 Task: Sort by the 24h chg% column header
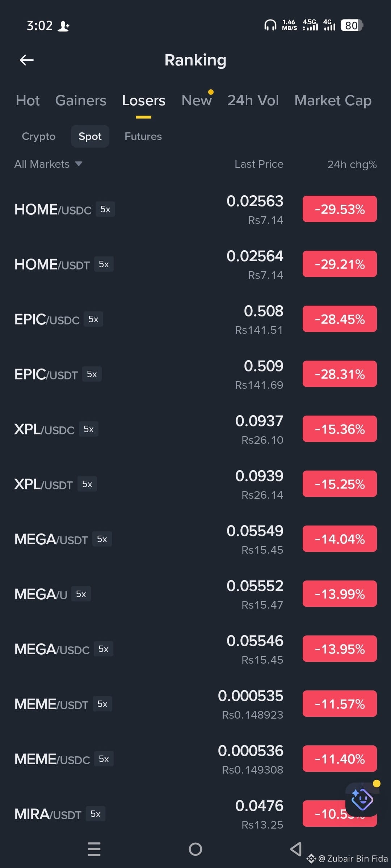352,165
